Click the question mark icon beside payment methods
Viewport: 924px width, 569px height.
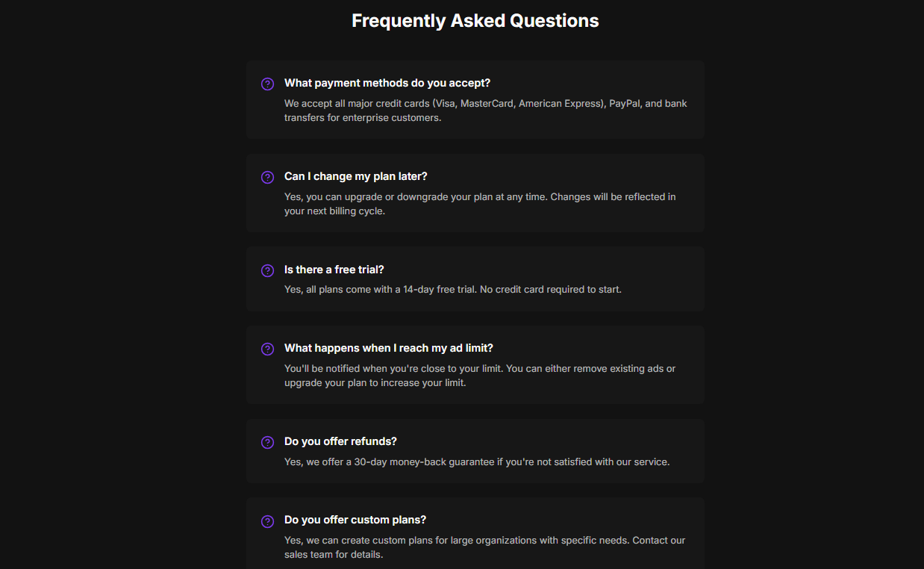tap(267, 84)
